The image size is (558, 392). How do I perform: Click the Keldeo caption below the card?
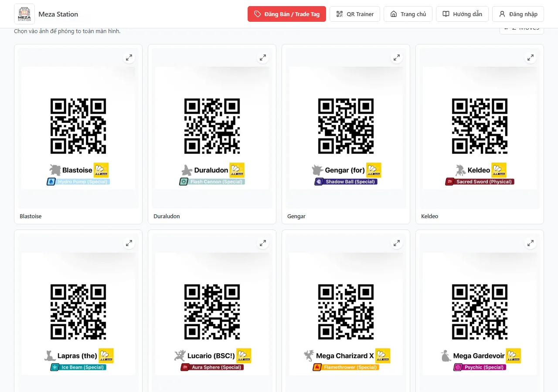click(x=430, y=216)
